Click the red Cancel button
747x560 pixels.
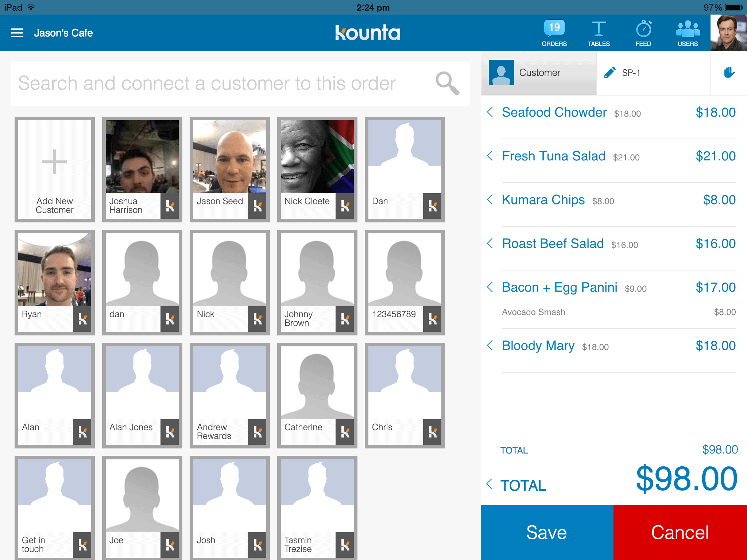tap(680, 533)
